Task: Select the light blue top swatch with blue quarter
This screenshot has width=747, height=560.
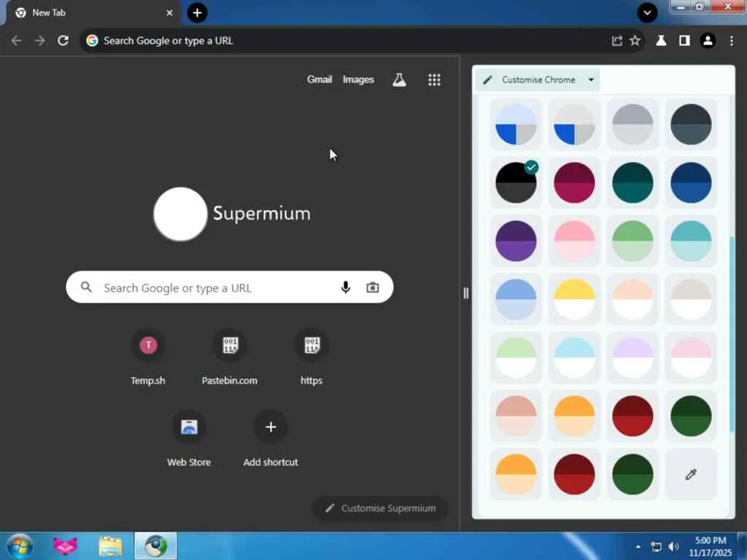Action: coord(516,124)
